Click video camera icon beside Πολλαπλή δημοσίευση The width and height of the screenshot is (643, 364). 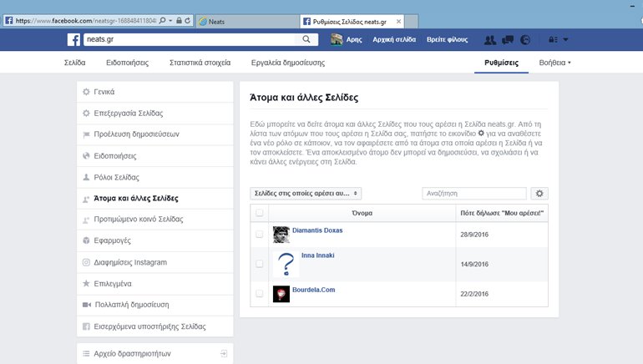[x=87, y=305]
